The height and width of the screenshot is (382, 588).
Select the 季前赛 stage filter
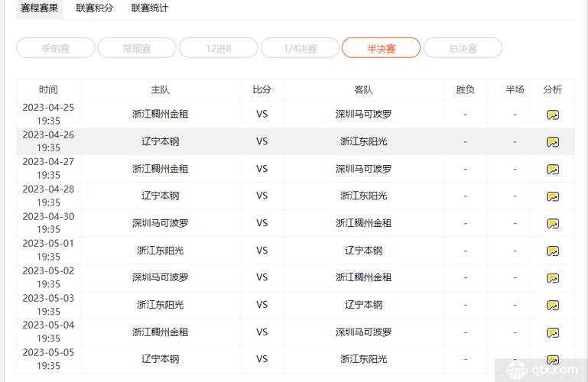tap(56, 48)
